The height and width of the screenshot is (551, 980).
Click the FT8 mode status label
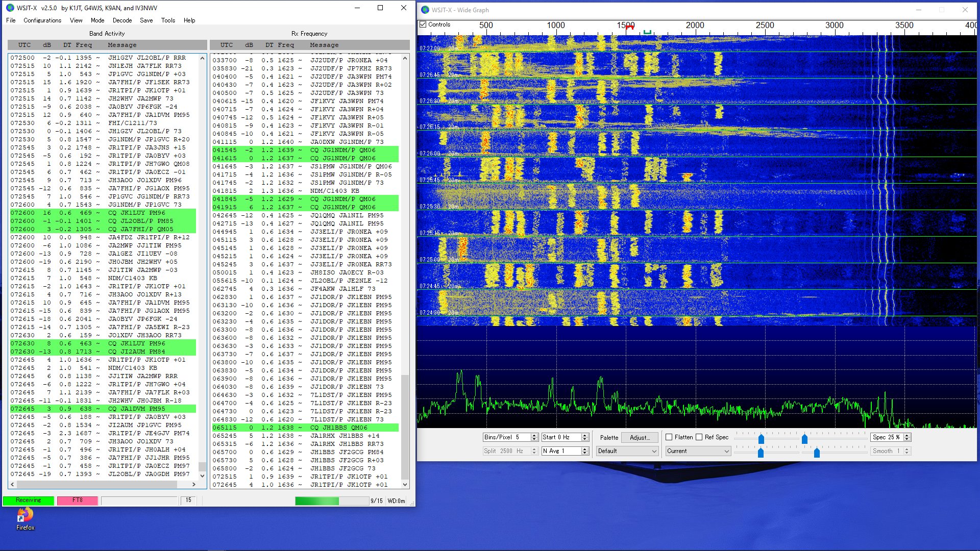tap(78, 500)
